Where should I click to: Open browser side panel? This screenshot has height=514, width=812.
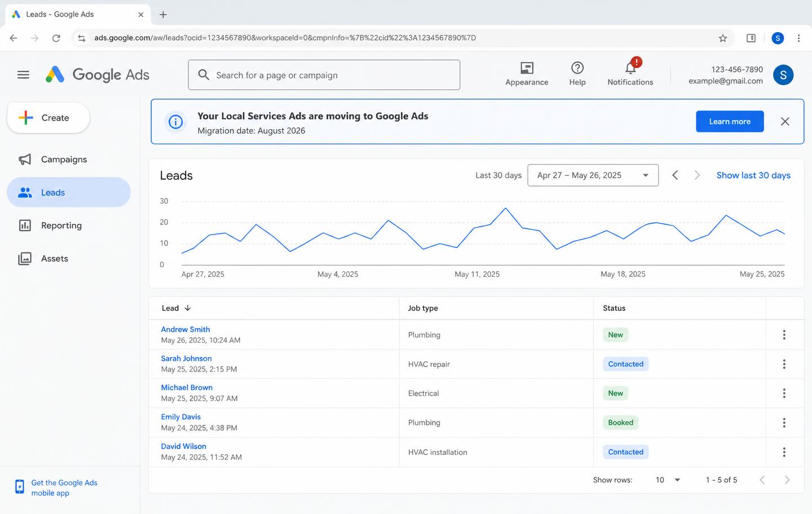pos(751,38)
